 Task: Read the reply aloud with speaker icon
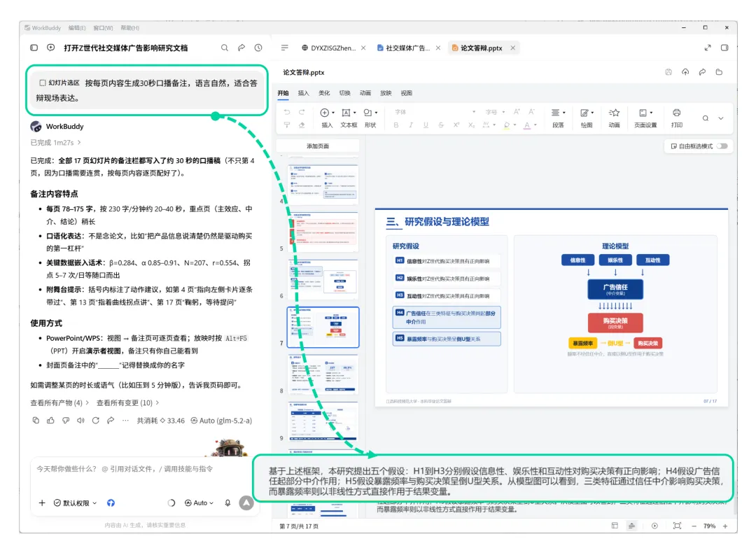point(80,421)
